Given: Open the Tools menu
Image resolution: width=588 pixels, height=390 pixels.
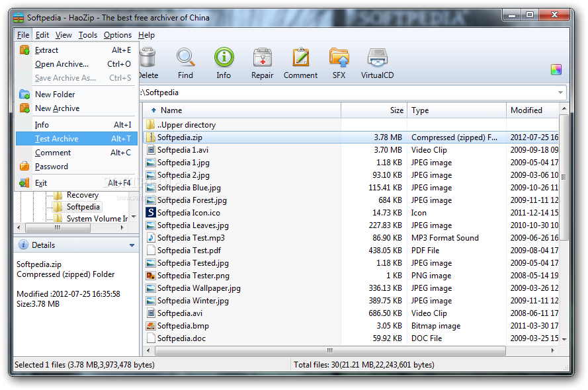Looking at the screenshot, I should (x=88, y=35).
